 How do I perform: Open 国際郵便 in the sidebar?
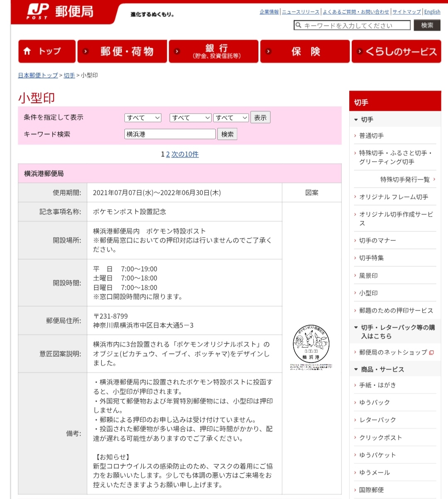click(371, 490)
